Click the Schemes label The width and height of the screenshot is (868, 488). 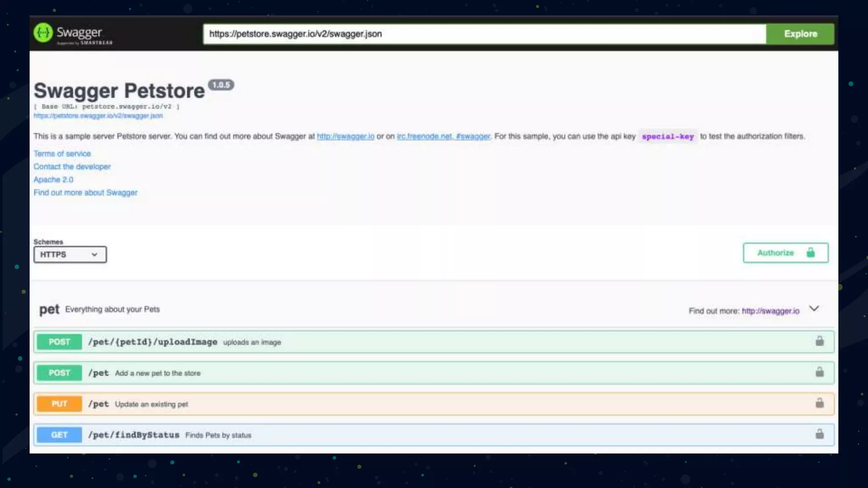(48, 242)
